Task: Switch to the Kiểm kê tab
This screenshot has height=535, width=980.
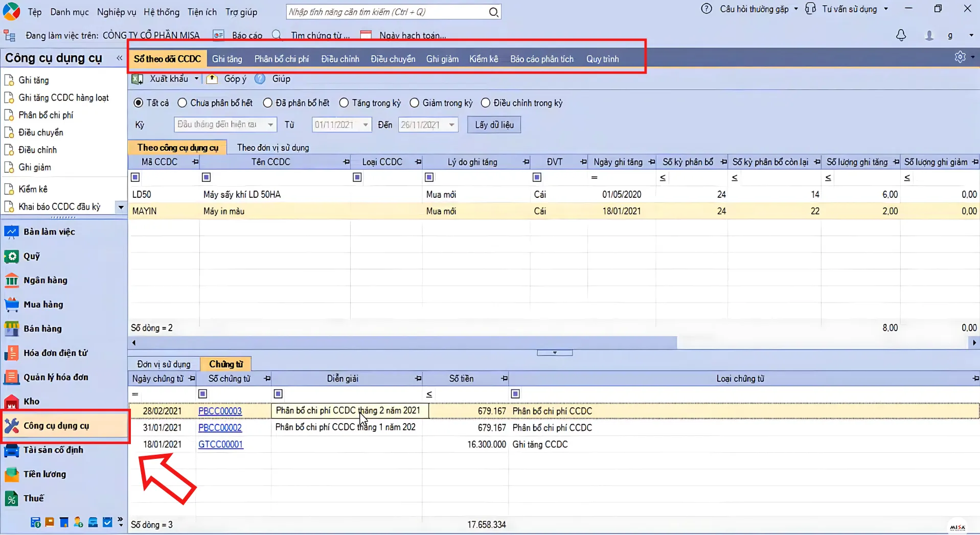Action: [484, 59]
